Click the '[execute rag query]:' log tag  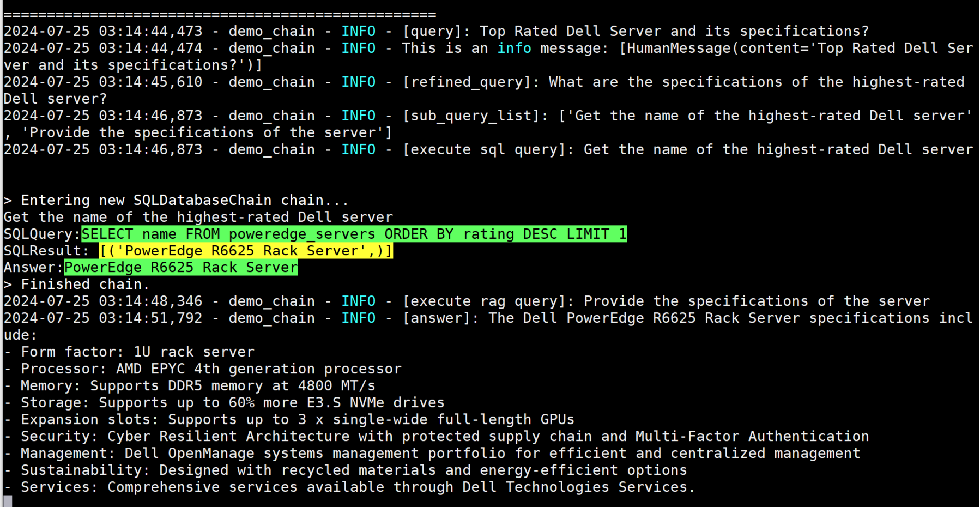[x=488, y=301]
